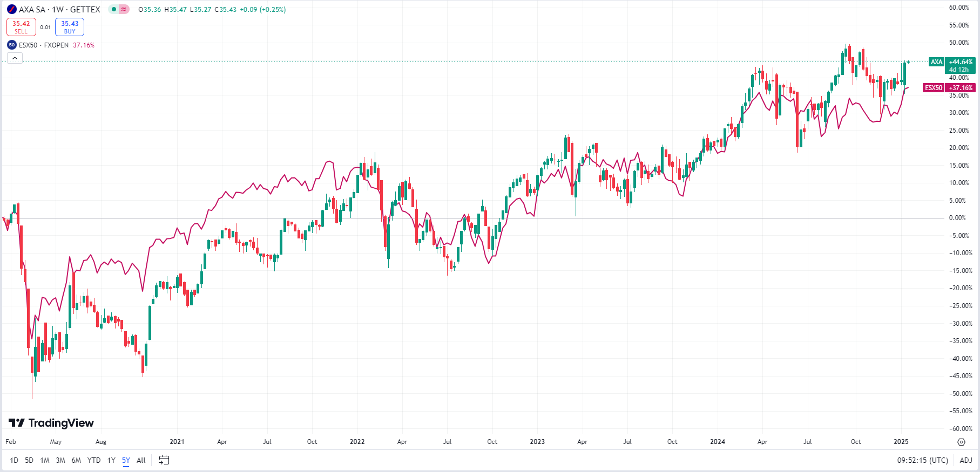Click the change value +0.09 (+0.25%)

263,9
